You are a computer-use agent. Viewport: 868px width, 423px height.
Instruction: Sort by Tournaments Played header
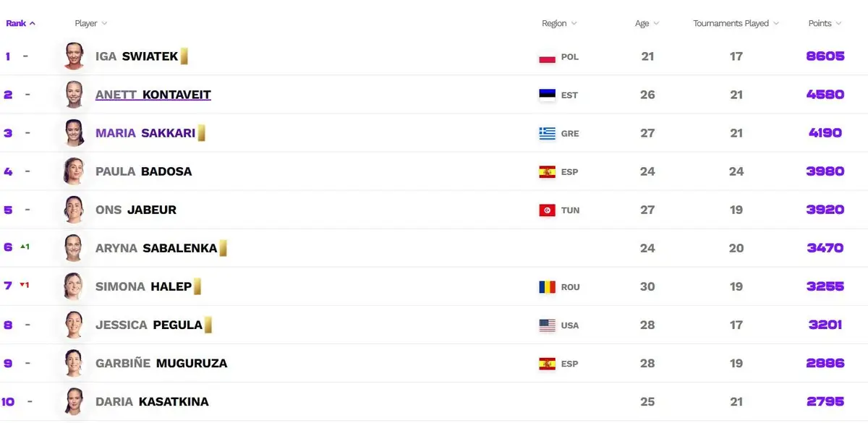[736, 23]
